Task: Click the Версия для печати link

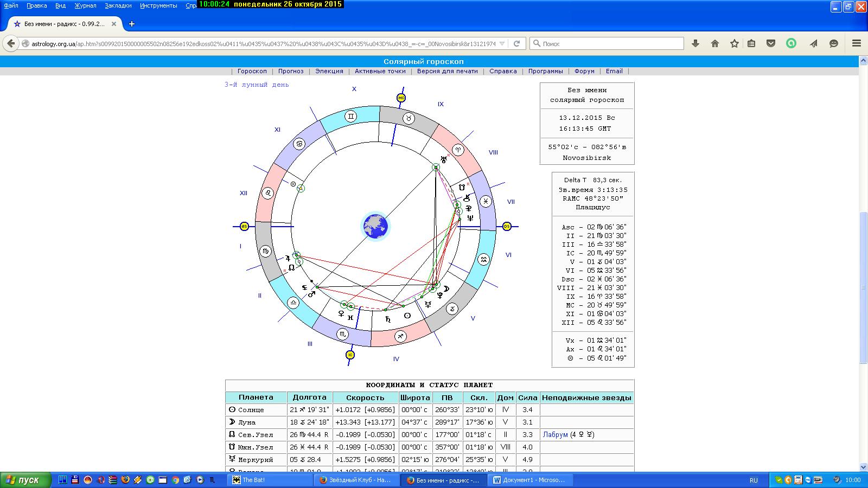Action: tap(447, 71)
